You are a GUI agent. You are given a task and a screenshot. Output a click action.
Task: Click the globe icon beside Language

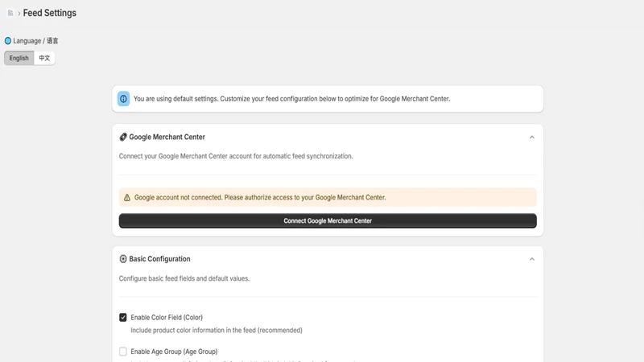(8, 41)
